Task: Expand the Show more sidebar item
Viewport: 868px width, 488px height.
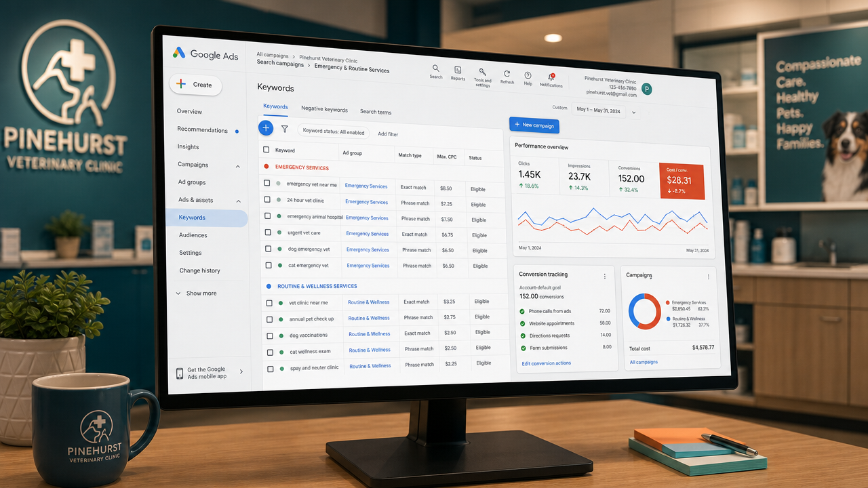Action: click(197, 293)
